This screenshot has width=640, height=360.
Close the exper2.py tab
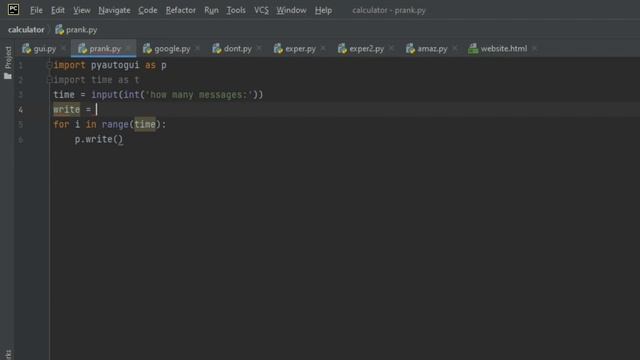391,49
